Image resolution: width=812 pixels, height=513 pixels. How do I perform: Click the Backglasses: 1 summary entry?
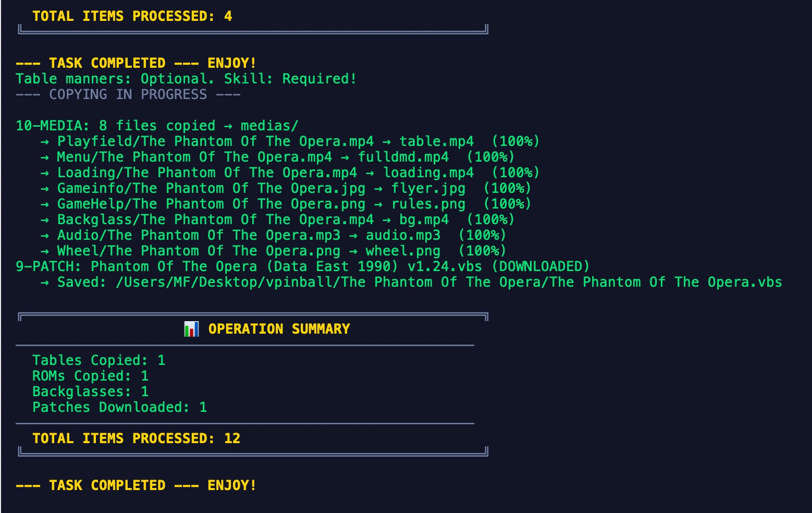click(x=90, y=392)
